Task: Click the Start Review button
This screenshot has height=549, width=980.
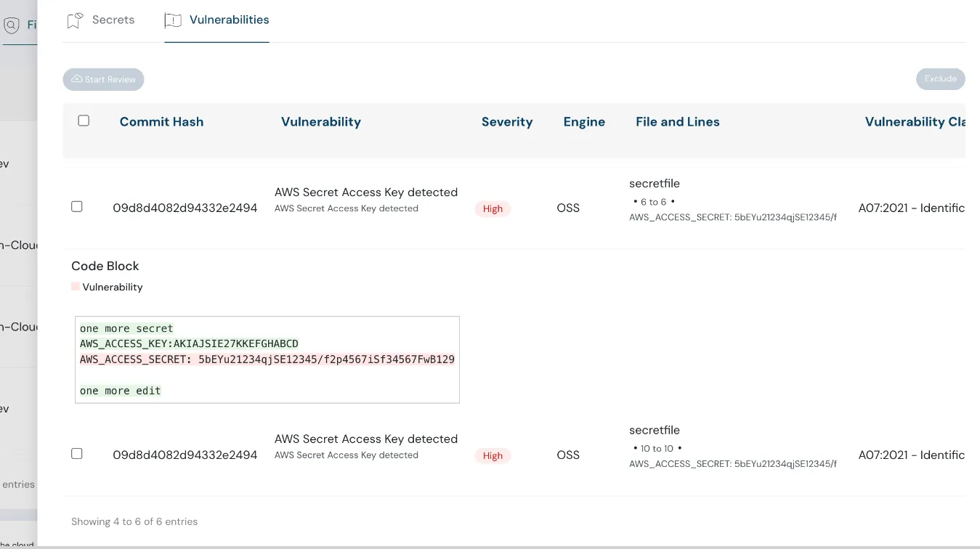Action: 103,79
